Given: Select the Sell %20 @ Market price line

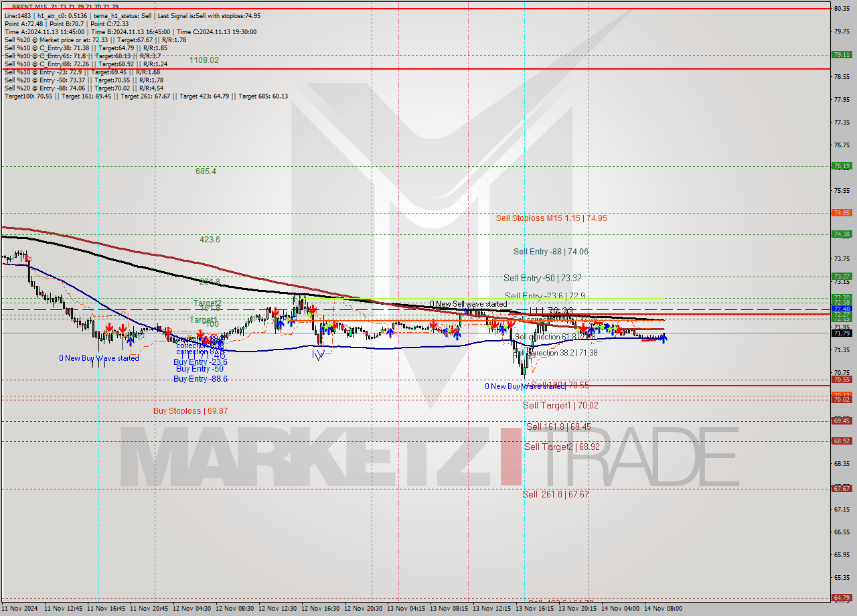Looking at the screenshot, I should pos(95,40).
